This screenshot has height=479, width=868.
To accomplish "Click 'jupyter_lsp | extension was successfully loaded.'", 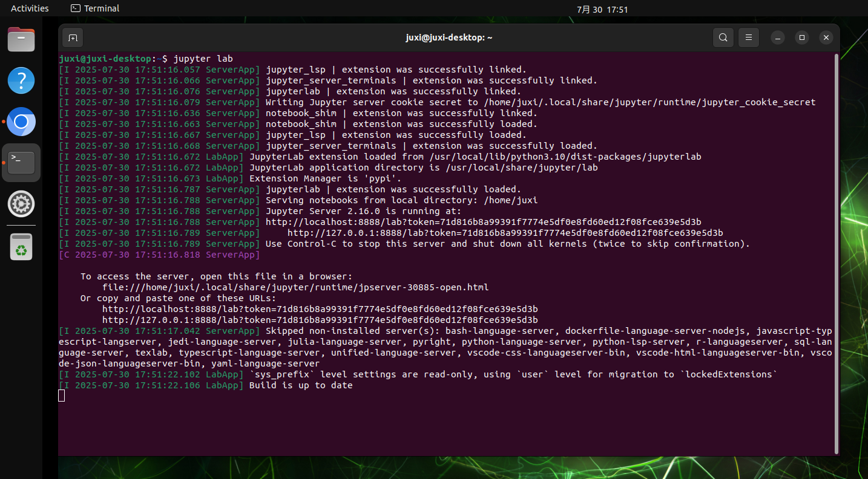I will click(396, 135).
